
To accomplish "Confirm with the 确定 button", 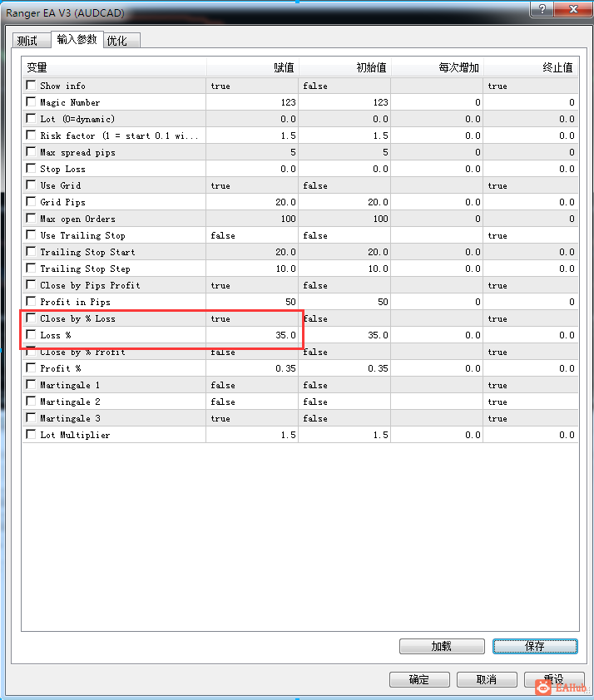I will point(419,679).
